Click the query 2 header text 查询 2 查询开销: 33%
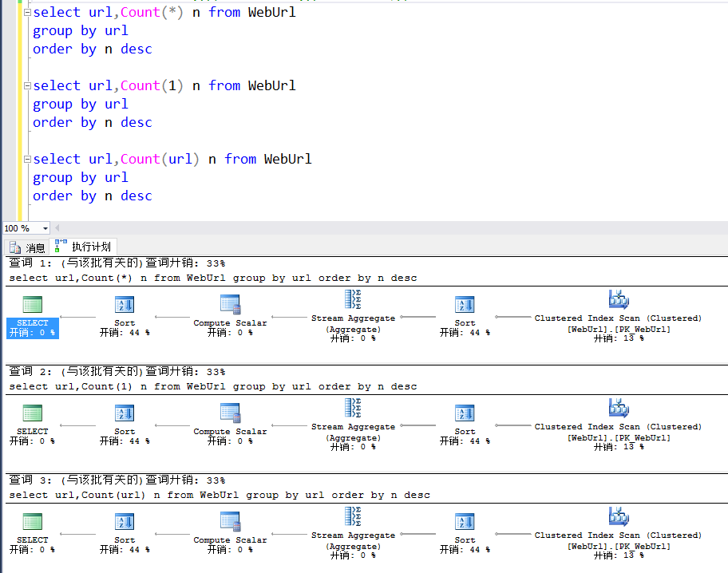 (x=117, y=372)
